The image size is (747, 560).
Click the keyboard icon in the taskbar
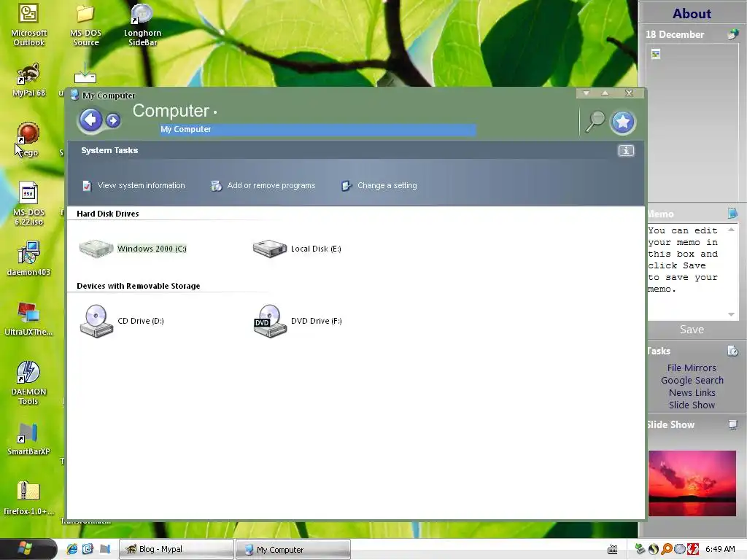coord(613,550)
